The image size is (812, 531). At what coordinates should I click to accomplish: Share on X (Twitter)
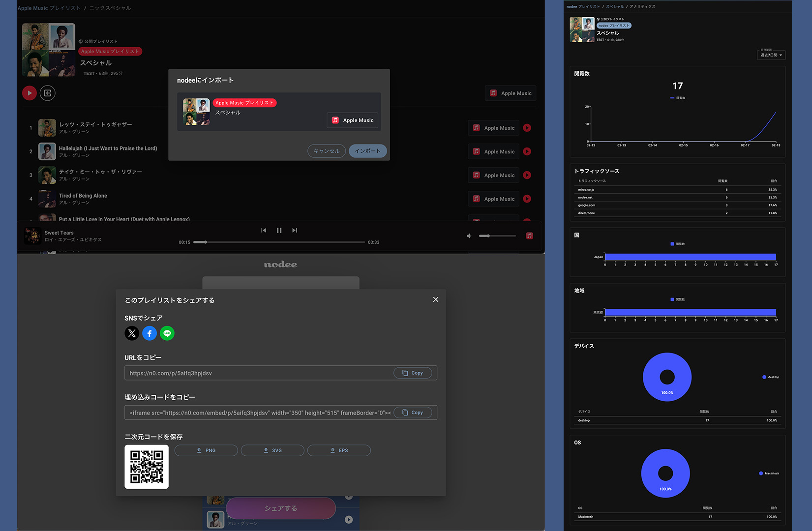pyautogui.click(x=132, y=333)
